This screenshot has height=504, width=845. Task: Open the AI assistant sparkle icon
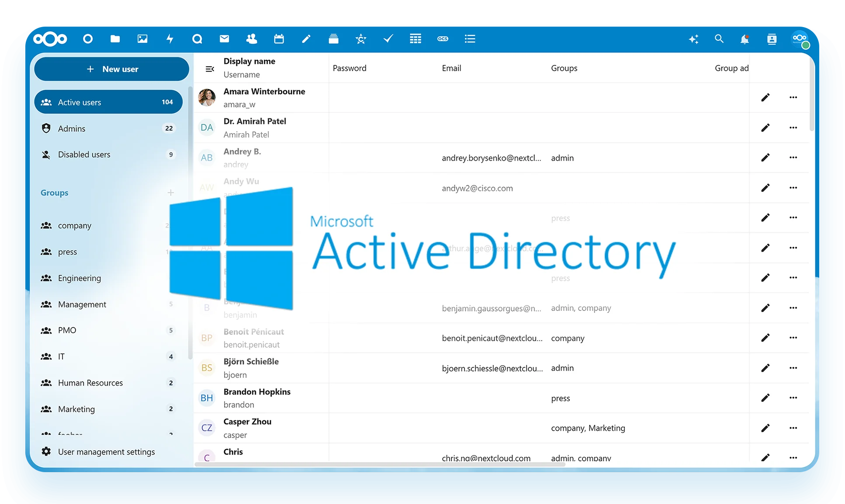point(693,39)
